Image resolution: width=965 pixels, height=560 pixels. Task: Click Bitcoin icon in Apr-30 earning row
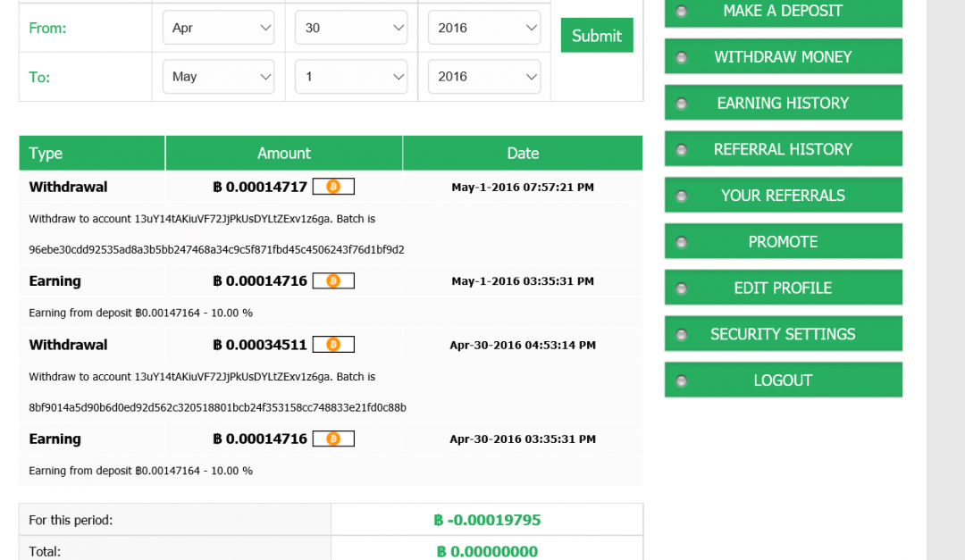(x=333, y=439)
